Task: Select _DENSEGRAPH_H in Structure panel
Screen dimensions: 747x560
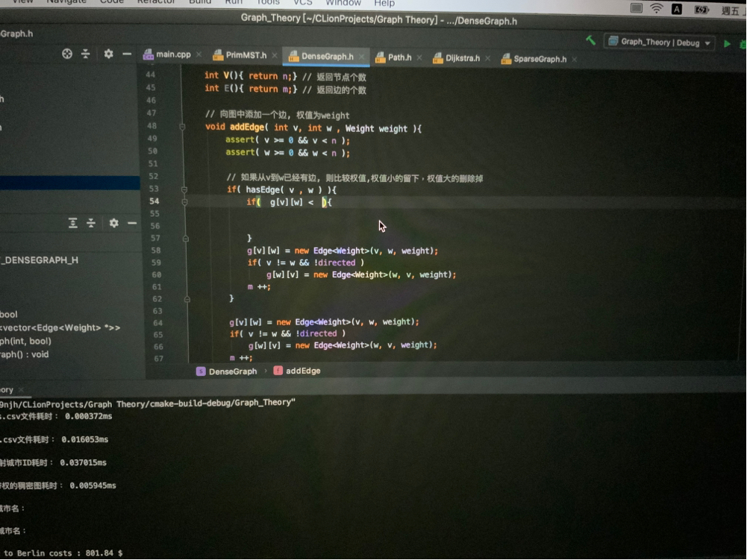Action: pos(39,260)
